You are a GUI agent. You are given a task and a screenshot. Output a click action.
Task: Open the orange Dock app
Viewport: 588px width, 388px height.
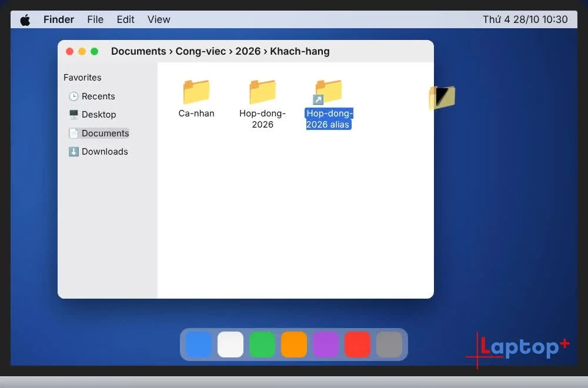293,344
